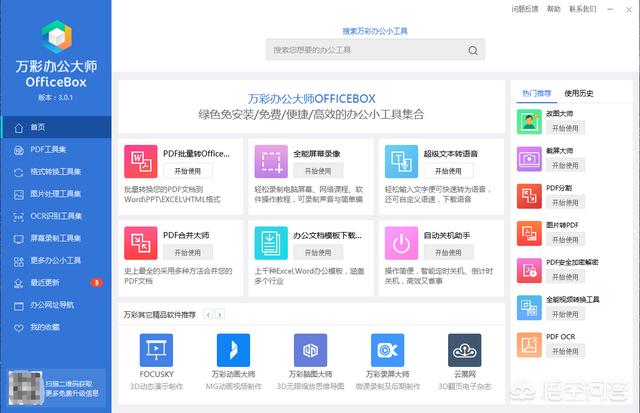640x413 pixels.
Task: Click PDF合并大师 card icon
Action: click(x=141, y=243)
